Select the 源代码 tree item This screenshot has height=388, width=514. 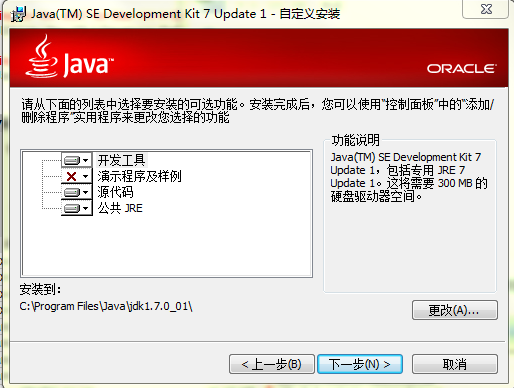point(115,192)
